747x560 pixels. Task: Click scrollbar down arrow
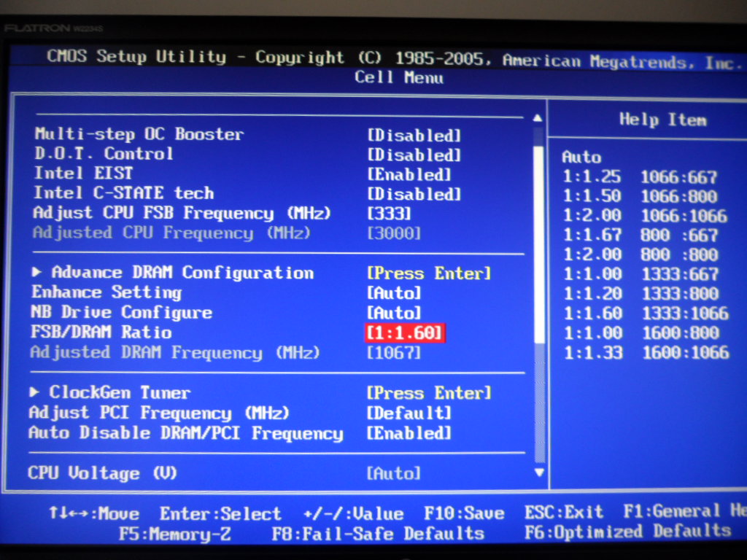tap(539, 472)
